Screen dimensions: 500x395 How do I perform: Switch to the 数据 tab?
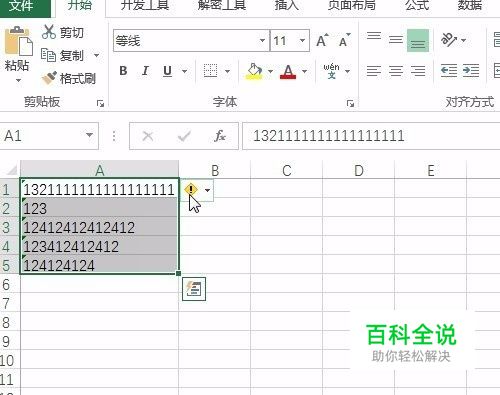tap(469, 6)
